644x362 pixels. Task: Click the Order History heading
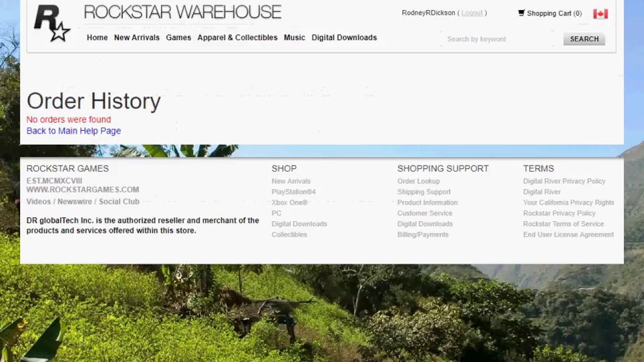94,101
